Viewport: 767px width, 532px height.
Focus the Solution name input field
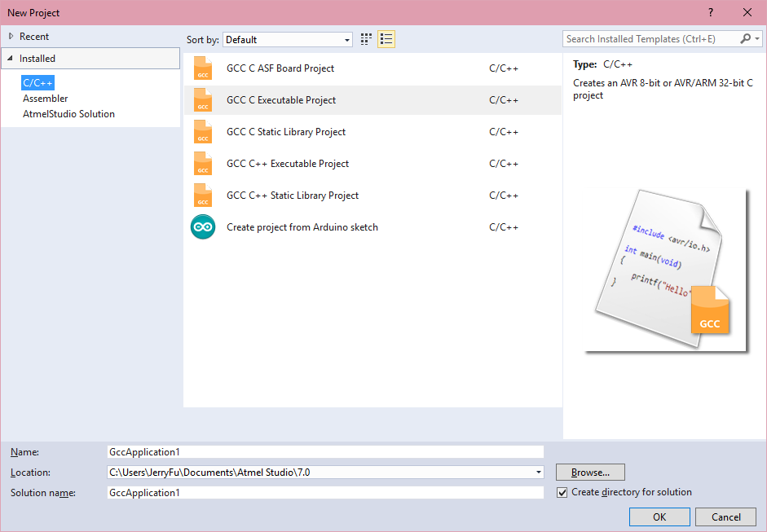pyautogui.click(x=325, y=492)
